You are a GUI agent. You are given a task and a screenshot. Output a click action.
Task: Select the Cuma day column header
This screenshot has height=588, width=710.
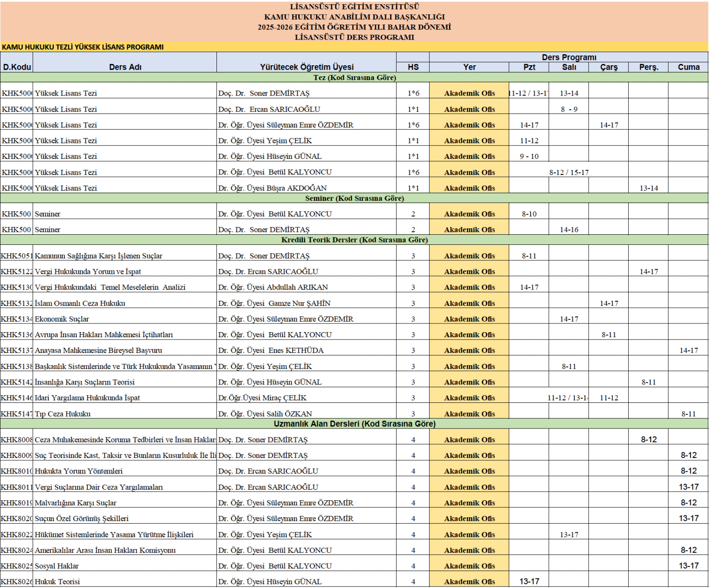(x=688, y=67)
